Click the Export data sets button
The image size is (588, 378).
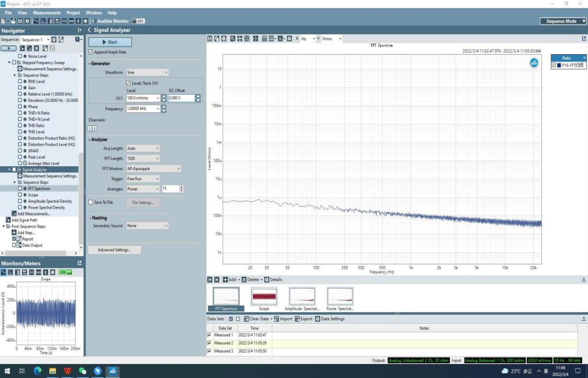pos(303,319)
